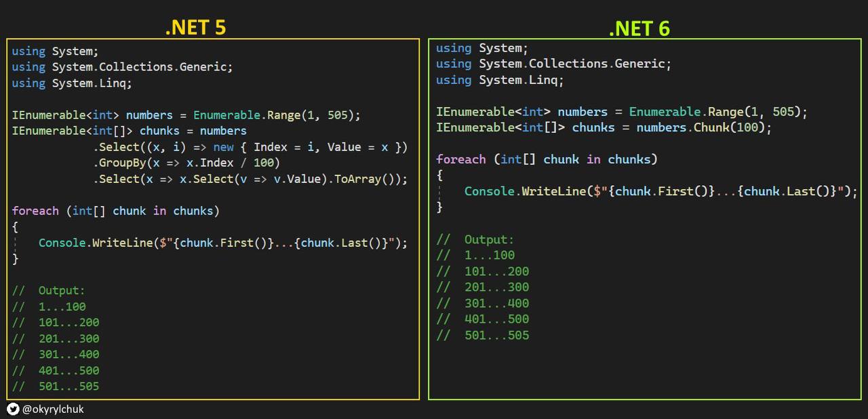Click "301...400" output in the .NET 5 panel
This screenshot has height=419, width=868.
coord(68,355)
